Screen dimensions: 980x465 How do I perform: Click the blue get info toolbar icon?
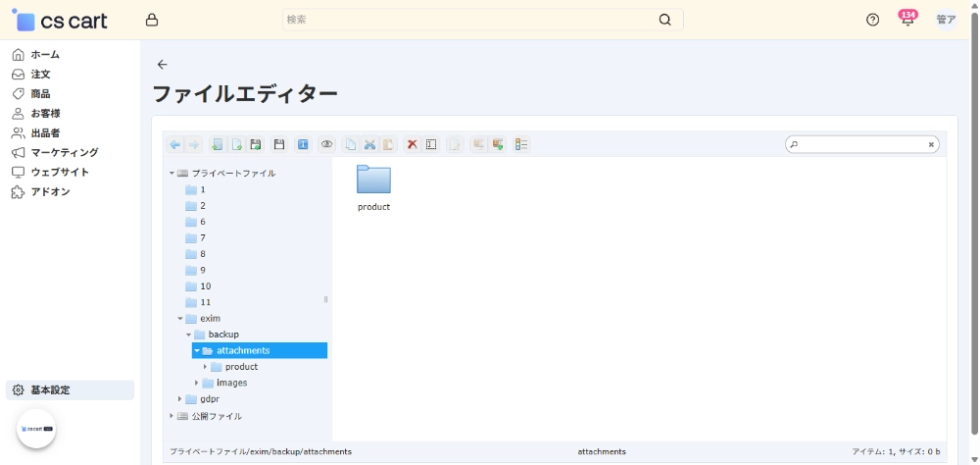click(303, 144)
